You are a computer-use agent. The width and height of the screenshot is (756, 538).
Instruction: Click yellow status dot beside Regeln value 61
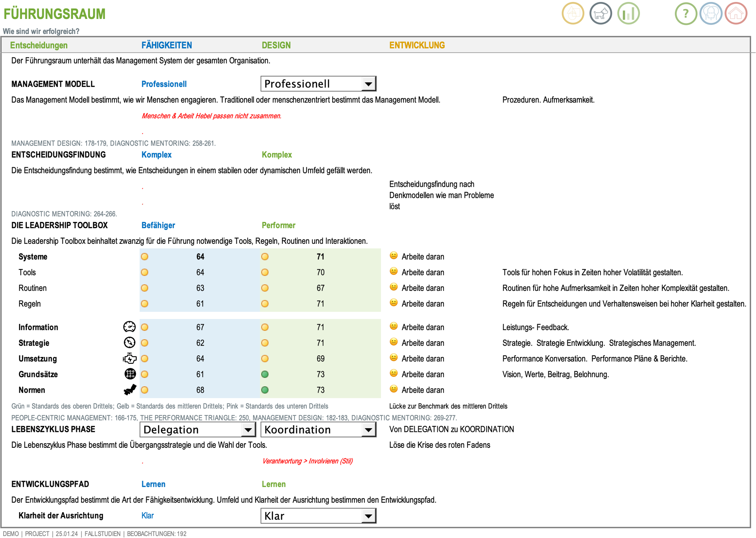[144, 303]
